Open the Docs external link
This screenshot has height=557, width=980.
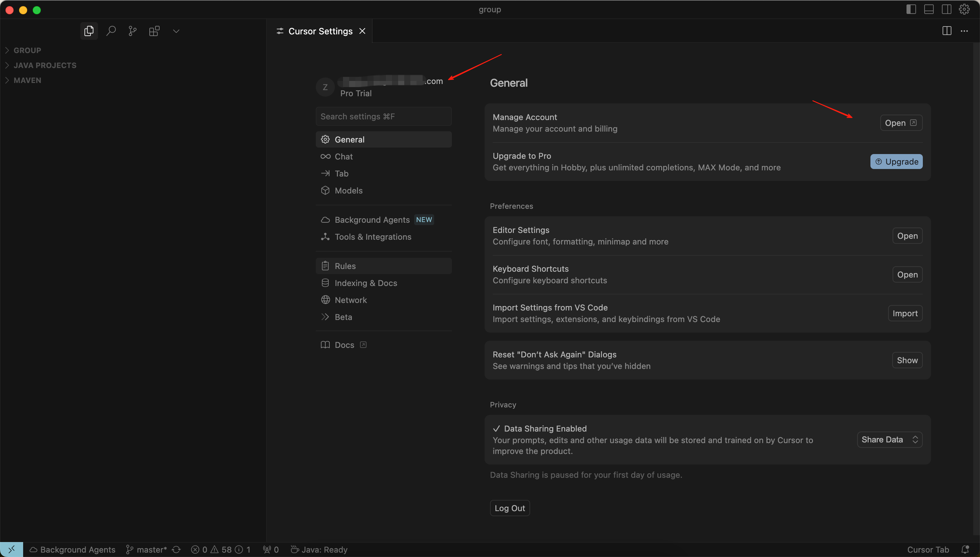[x=383, y=345]
